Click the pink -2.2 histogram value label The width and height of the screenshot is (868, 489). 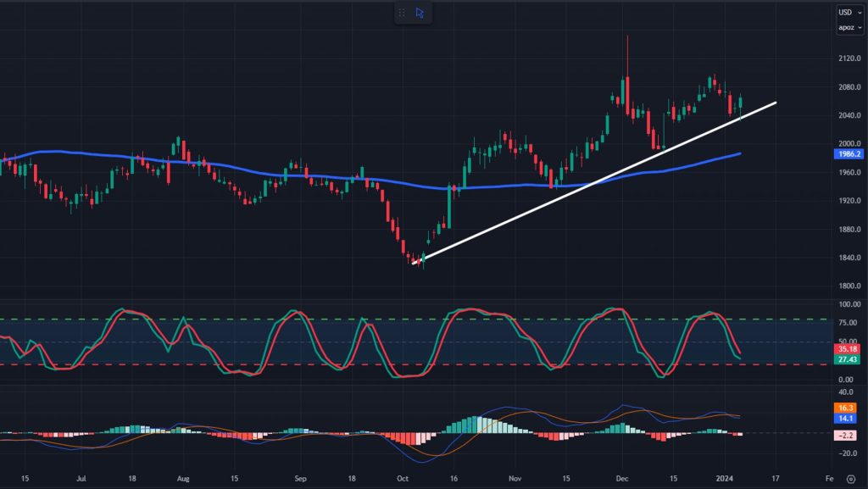click(x=848, y=436)
